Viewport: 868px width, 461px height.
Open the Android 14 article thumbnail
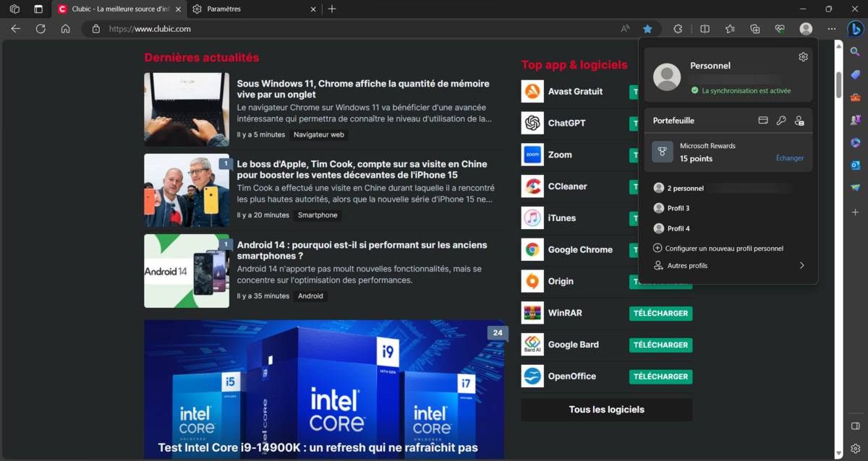187,271
